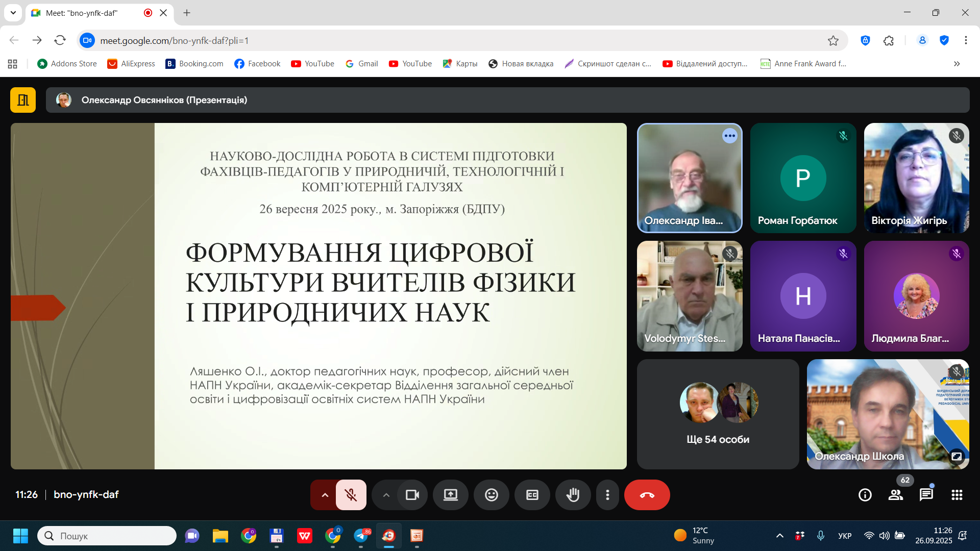Open the meeting chat panel

pyautogui.click(x=926, y=495)
